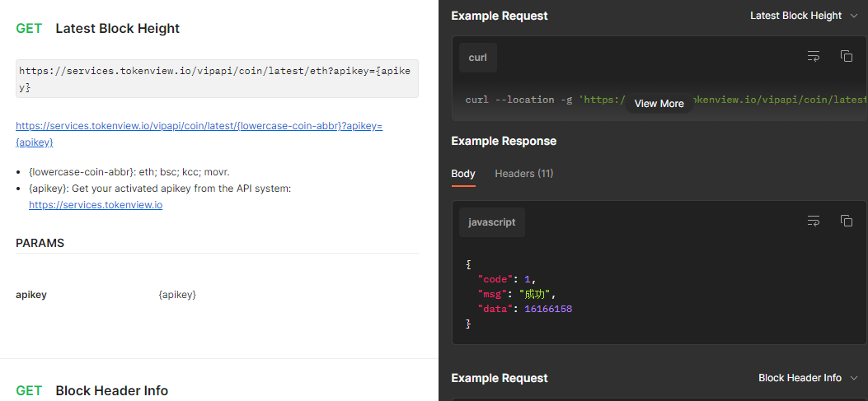Open the lowercase-coin-abbr endpoint template link

pos(199,127)
